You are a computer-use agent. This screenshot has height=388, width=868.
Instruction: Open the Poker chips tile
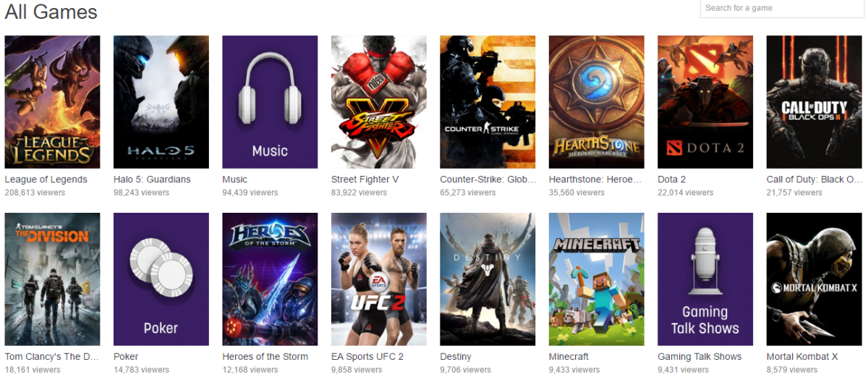(161, 279)
